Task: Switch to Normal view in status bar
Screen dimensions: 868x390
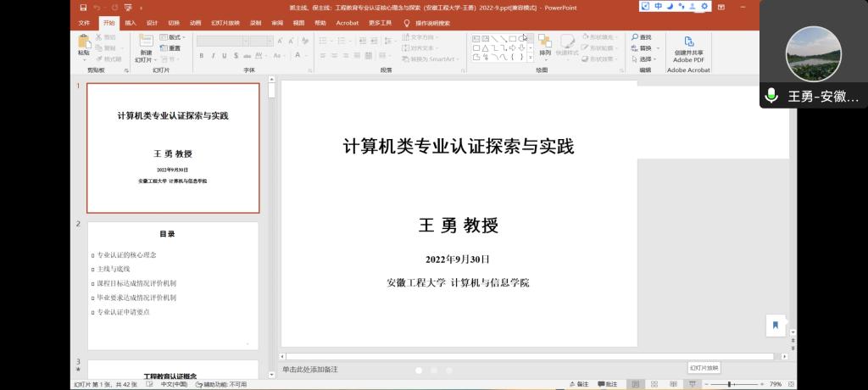Action: tap(636, 384)
